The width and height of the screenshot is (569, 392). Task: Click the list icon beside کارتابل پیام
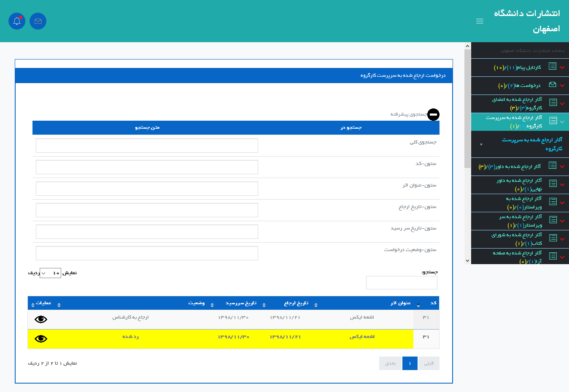coord(553,66)
